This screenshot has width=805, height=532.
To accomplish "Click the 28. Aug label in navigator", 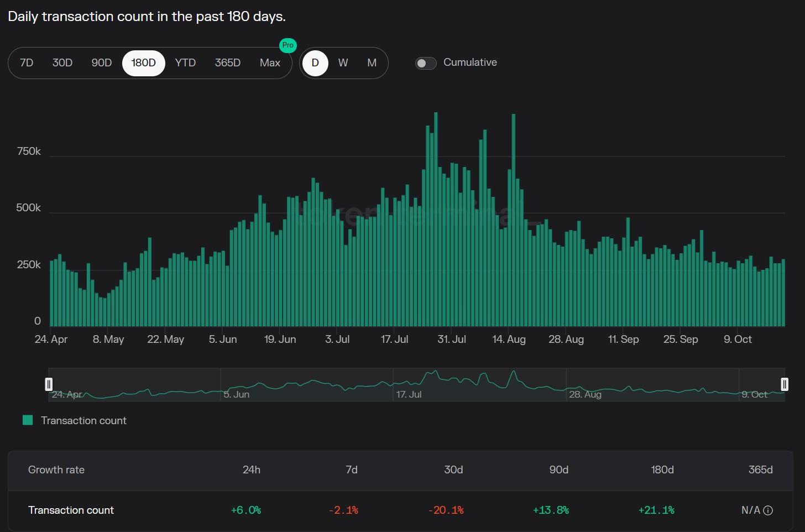I will [x=585, y=394].
